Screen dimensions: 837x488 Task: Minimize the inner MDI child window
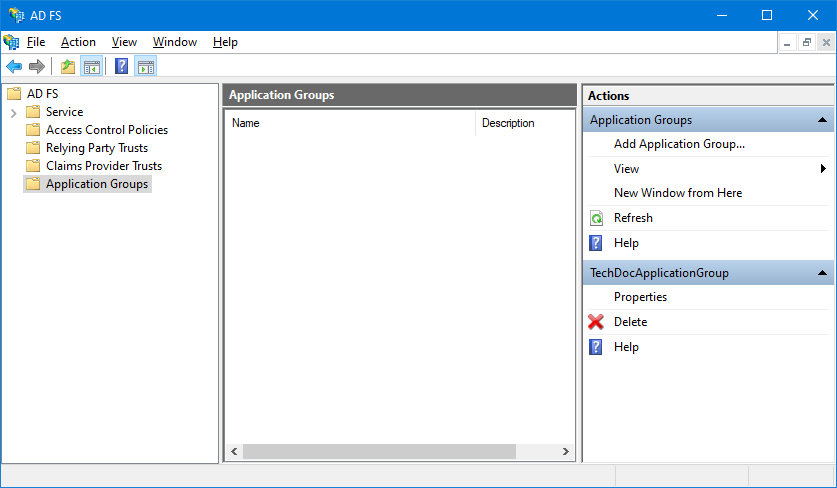(787, 42)
